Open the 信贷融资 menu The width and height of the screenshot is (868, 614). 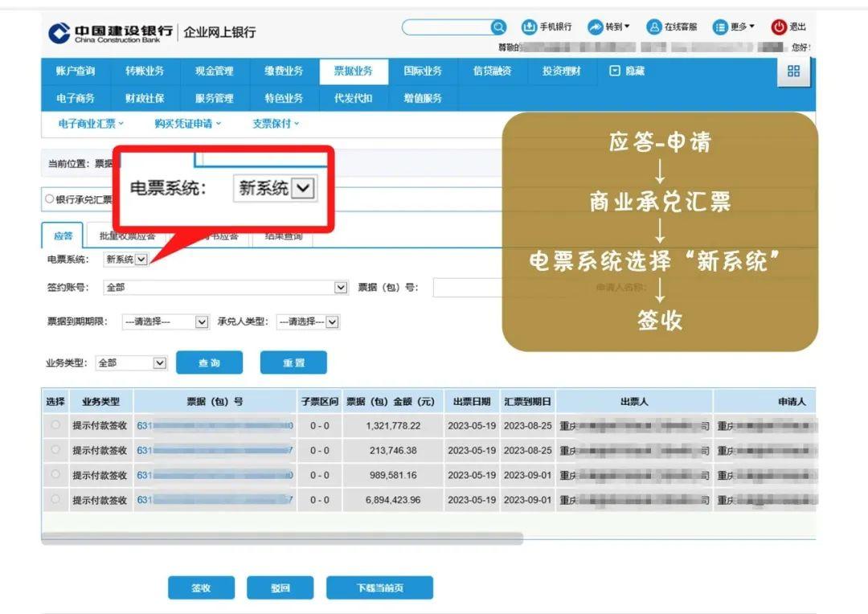pyautogui.click(x=492, y=71)
